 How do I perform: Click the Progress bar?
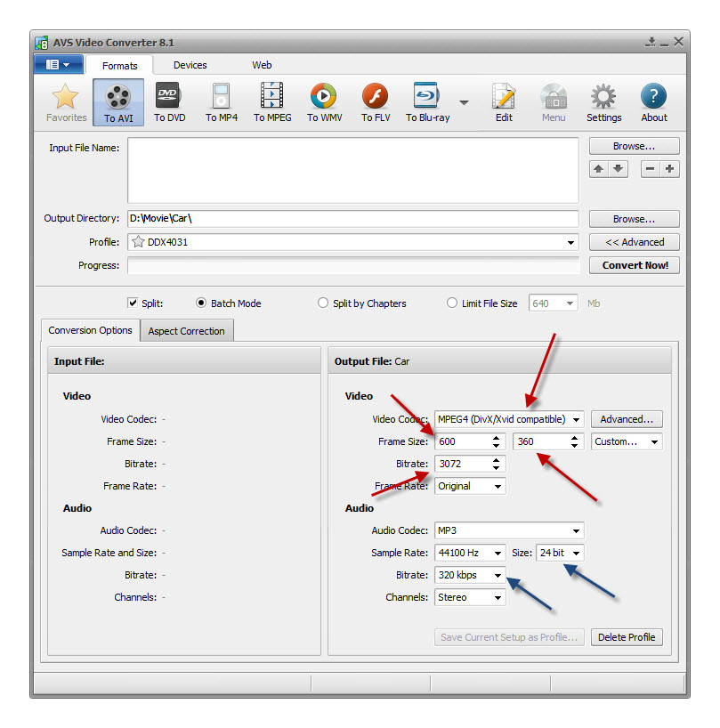point(353,265)
